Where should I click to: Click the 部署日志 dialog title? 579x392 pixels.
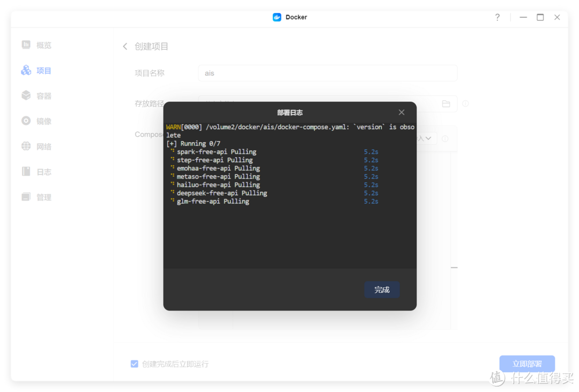click(x=290, y=112)
